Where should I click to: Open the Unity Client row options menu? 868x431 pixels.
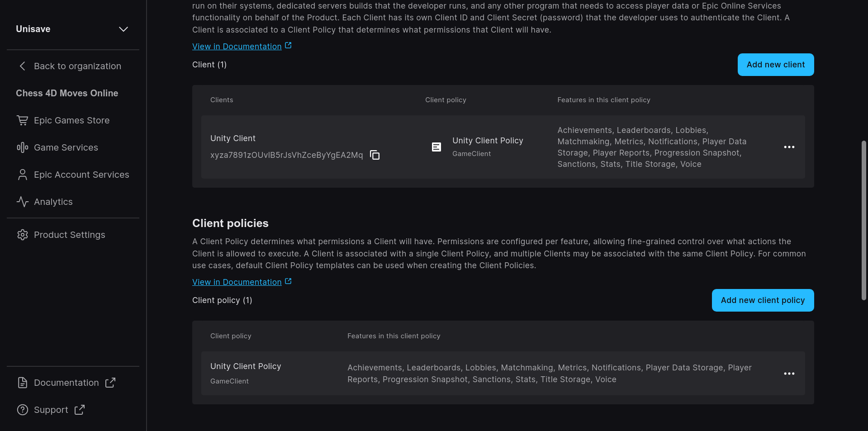[x=789, y=147]
